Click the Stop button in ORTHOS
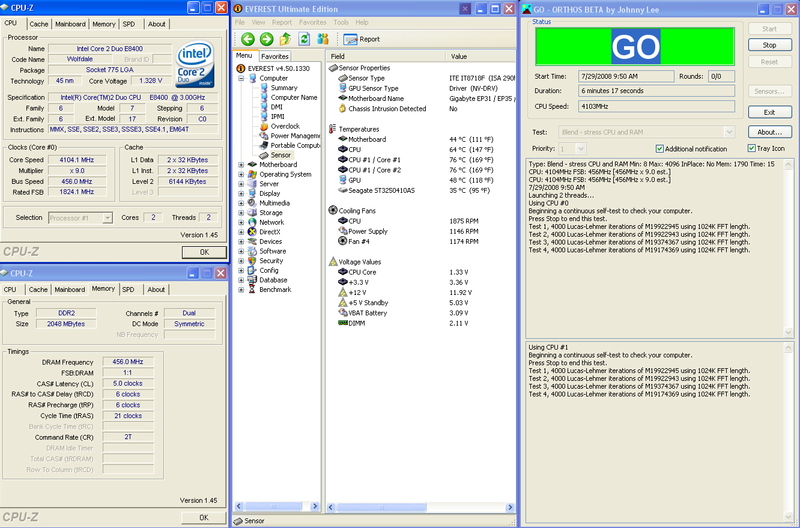This screenshot has width=800, height=528. (x=769, y=45)
